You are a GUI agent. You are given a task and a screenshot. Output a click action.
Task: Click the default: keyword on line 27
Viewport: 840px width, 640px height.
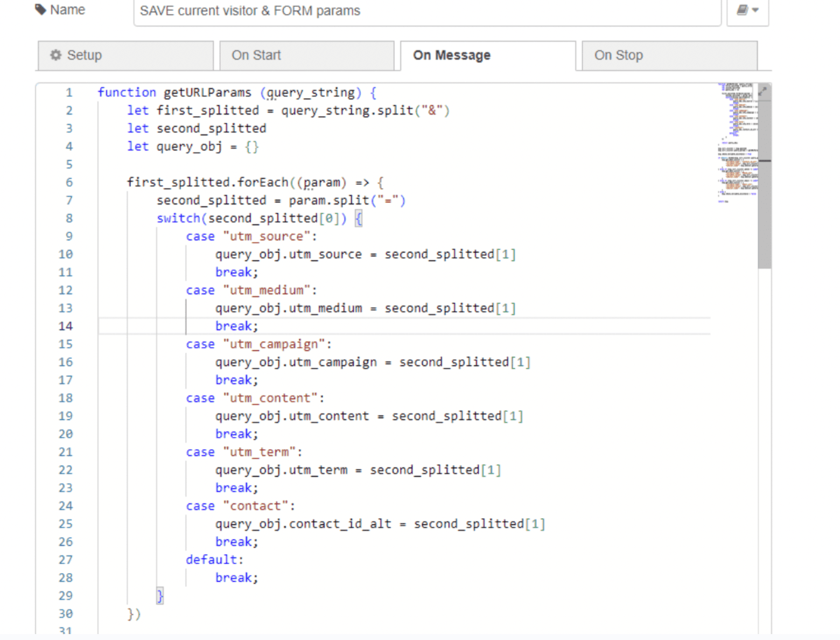click(x=214, y=560)
